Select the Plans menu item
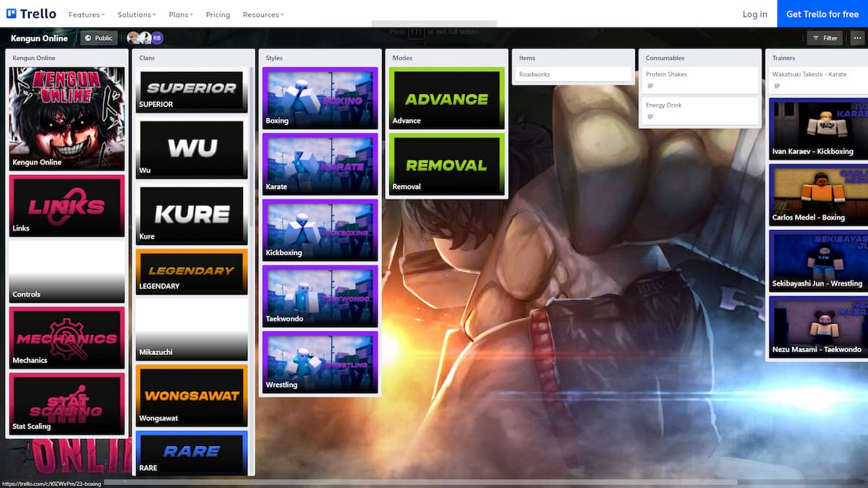Image resolution: width=868 pixels, height=488 pixels. click(x=180, y=14)
